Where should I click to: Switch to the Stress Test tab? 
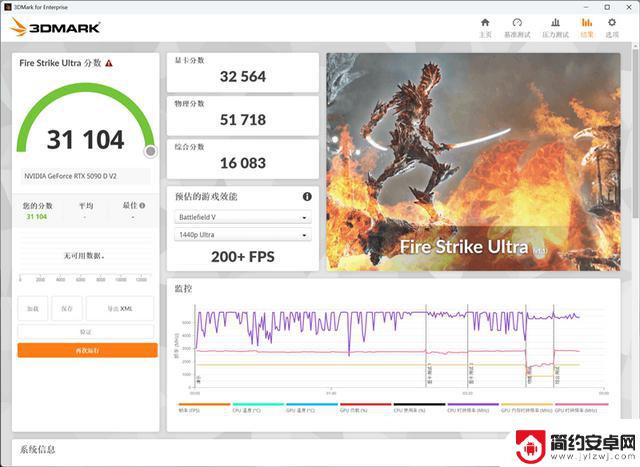pos(555,27)
